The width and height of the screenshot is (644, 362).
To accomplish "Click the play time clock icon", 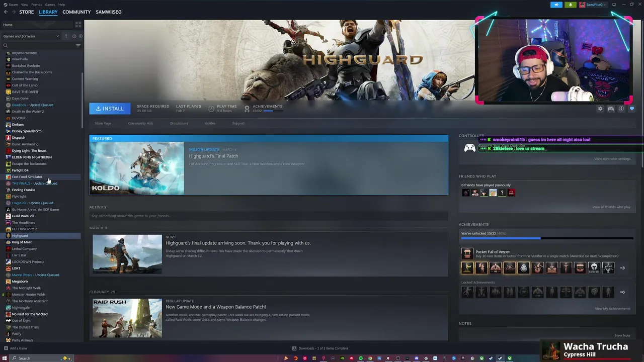I will (x=211, y=108).
